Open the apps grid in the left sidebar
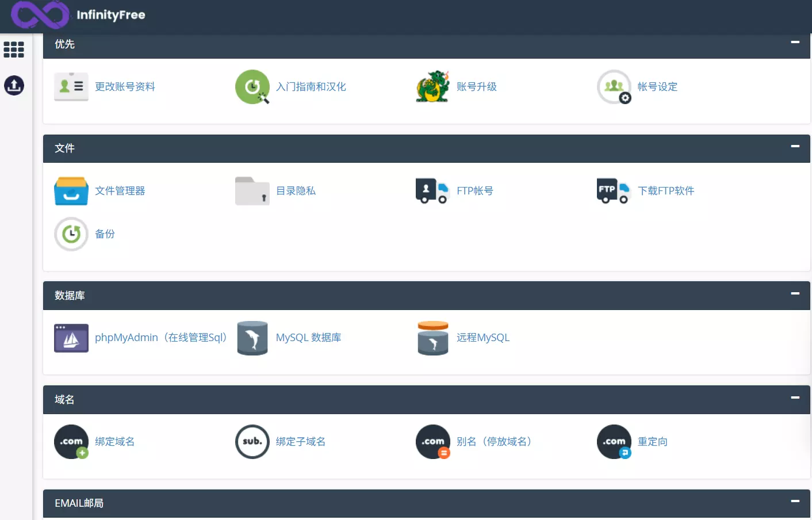 (x=14, y=49)
